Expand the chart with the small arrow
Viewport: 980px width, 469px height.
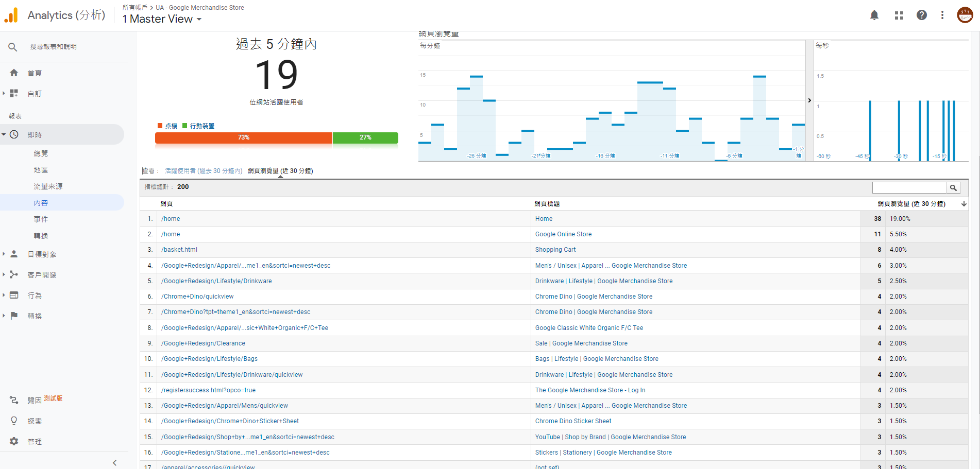click(809, 100)
